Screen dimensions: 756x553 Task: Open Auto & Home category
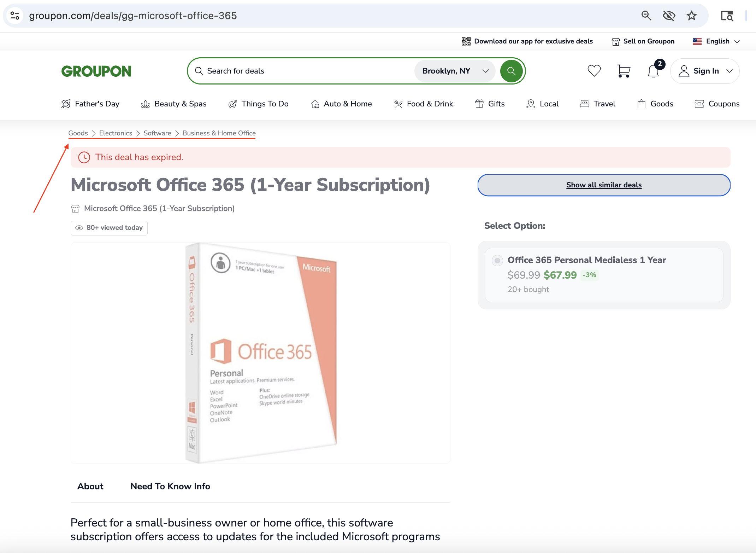click(x=341, y=104)
